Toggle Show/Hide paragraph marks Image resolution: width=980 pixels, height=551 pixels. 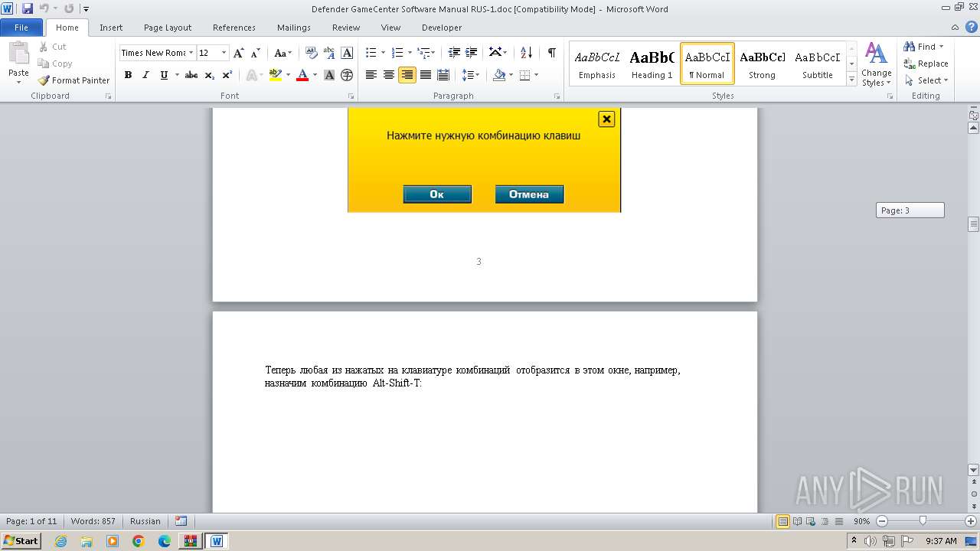point(551,53)
